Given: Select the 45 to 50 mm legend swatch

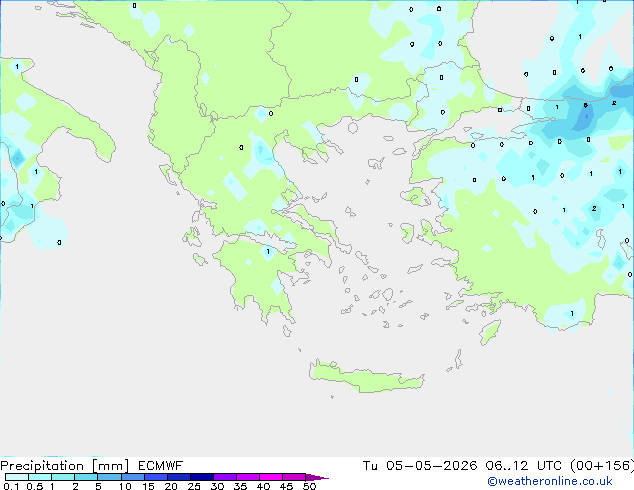Looking at the screenshot, I should point(294,477).
